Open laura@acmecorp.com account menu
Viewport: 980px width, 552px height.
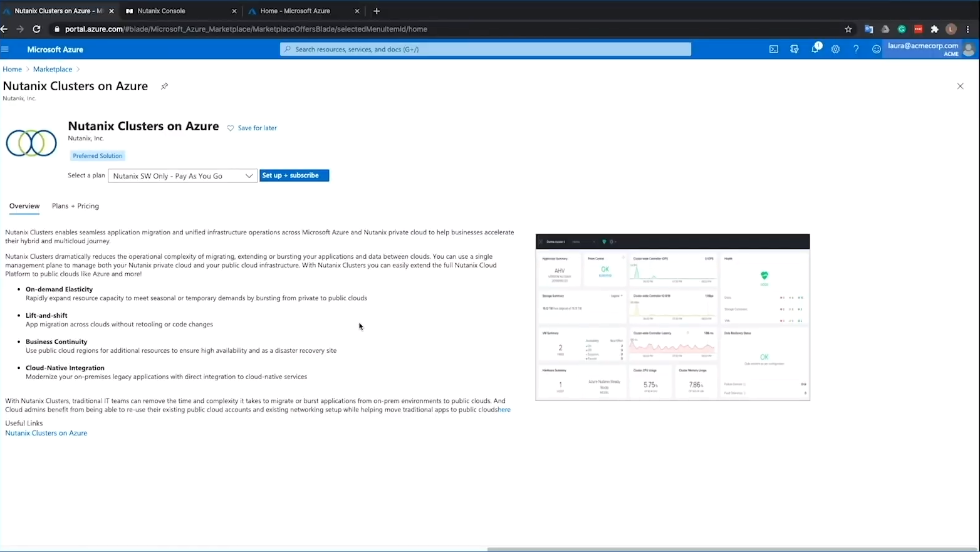pos(930,49)
